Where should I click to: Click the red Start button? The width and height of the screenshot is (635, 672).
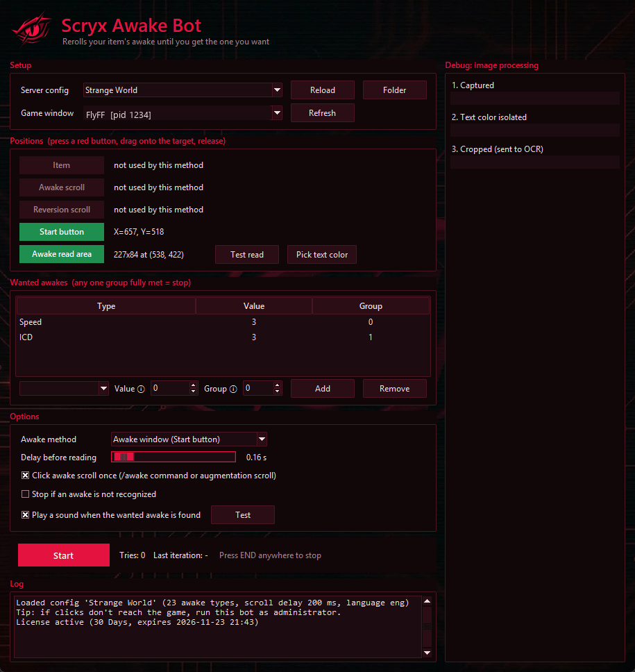pyautogui.click(x=63, y=555)
